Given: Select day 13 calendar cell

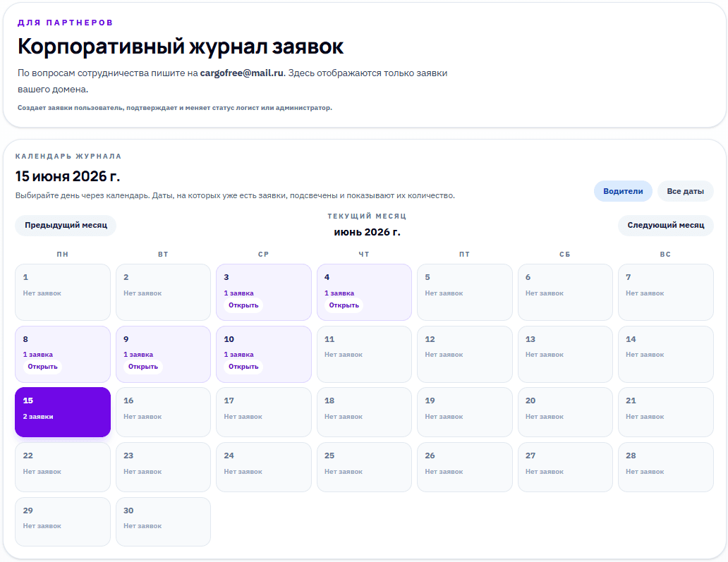Looking at the screenshot, I should tap(565, 354).
